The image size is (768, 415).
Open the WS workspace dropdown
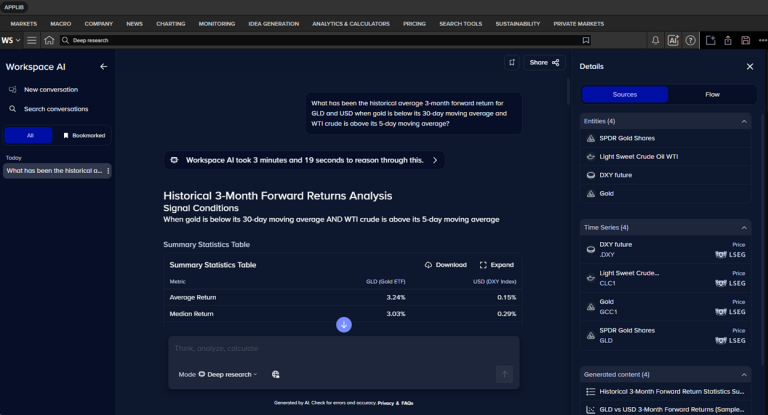pyautogui.click(x=11, y=40)
